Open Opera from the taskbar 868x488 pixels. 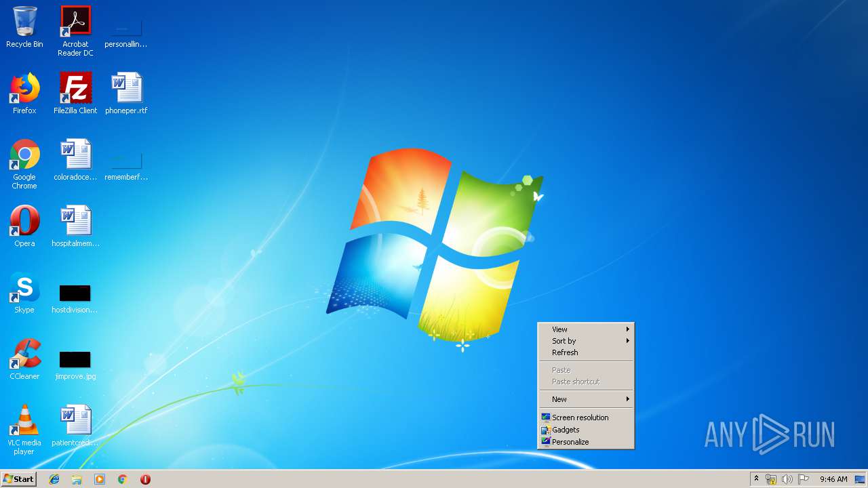click(145, 479)
